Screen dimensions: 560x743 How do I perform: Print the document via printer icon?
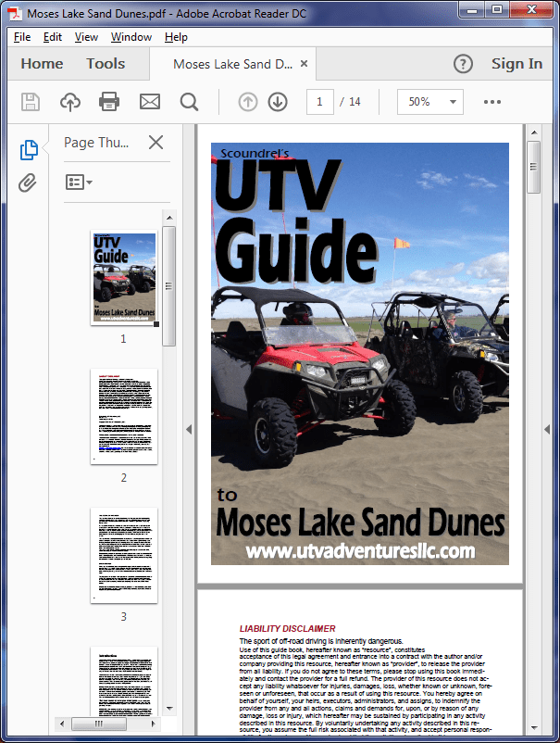coord(109,102)
